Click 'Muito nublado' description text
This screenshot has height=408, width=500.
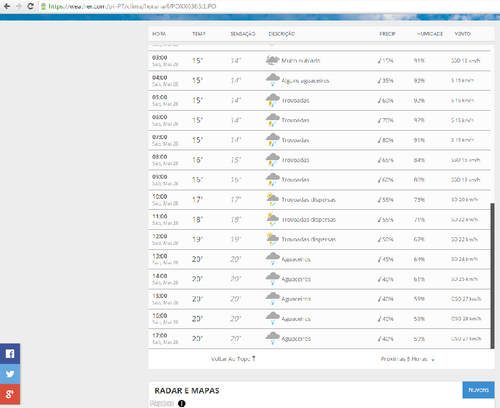pyautogui.click(x=301, y=61)
